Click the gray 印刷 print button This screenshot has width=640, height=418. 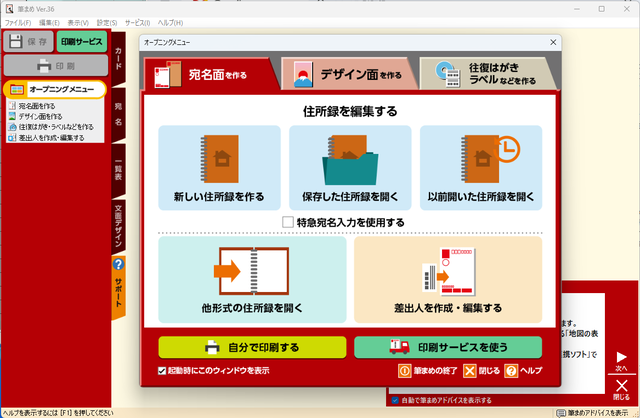point(56,66)
